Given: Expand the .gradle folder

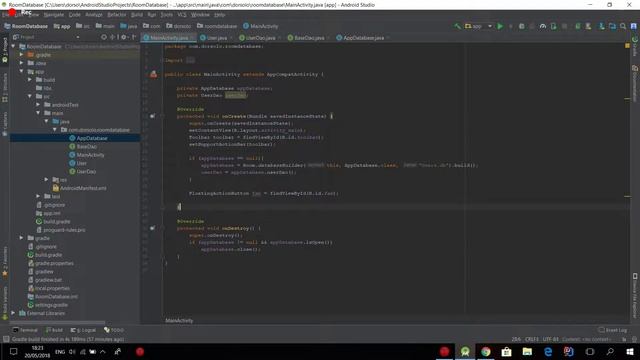Looking at the screenshot, I should coord(22,55).
